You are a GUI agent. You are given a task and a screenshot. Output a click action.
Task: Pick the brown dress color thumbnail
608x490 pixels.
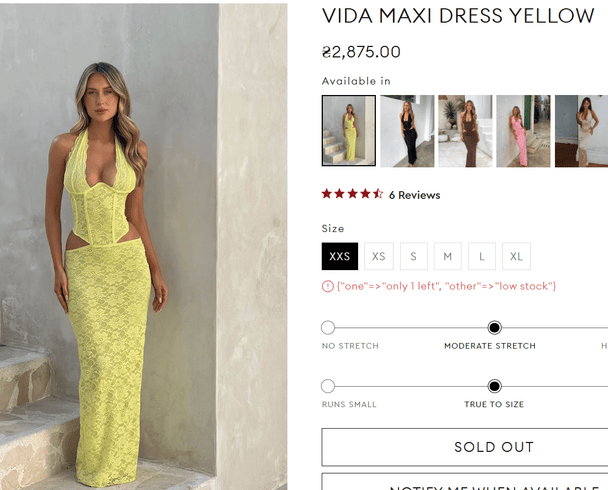(465, 131)
